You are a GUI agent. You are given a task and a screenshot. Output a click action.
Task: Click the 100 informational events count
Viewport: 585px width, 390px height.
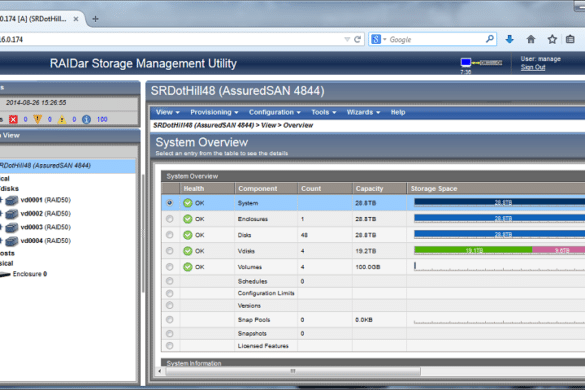(x=102, y=119)
